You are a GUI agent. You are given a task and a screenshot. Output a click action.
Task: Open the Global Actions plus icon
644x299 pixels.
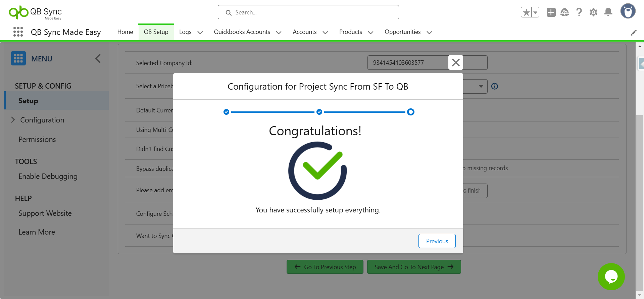tap(551, 12)
